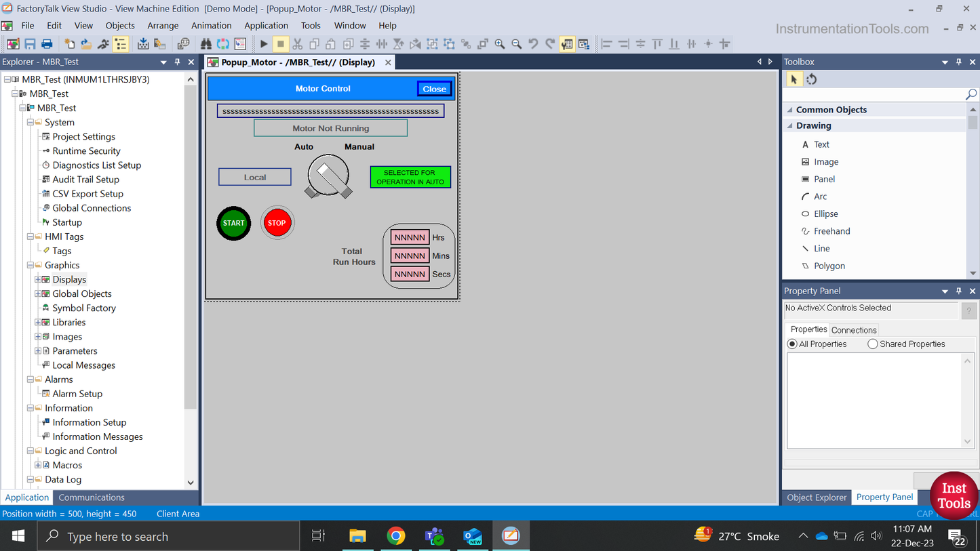This screenshot has height=551, width=980.
Task: Expand the Macros node
Action: tap(38, 465)
